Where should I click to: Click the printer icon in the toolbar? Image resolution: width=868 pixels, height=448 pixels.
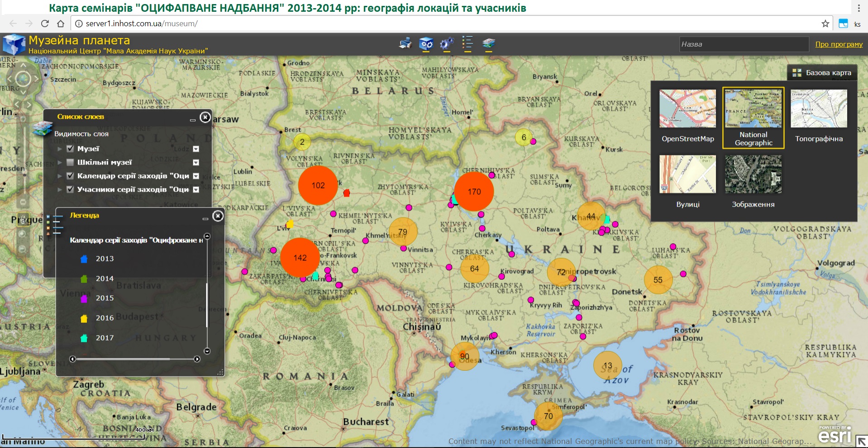[405, 43]
